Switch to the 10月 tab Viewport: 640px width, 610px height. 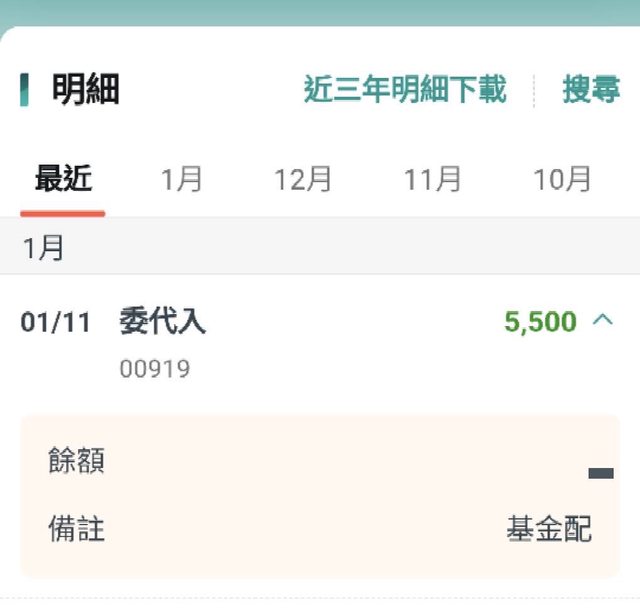[562, 179]
